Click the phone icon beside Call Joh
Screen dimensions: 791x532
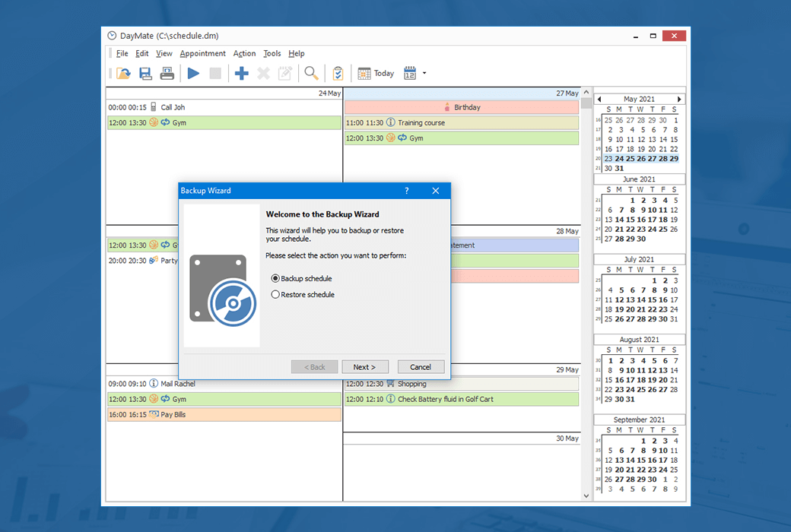click(154, 107)
